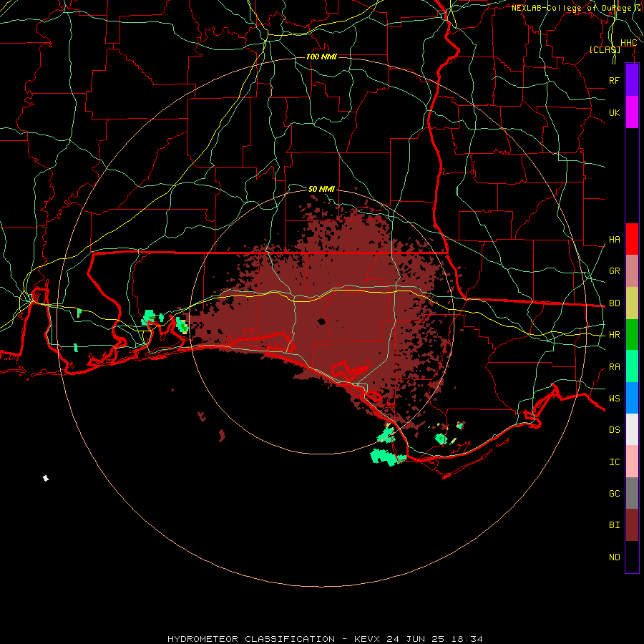Screen dimensions: 644x644
Task: Click the 'ND' legend label
Action: tap(614, 557)
